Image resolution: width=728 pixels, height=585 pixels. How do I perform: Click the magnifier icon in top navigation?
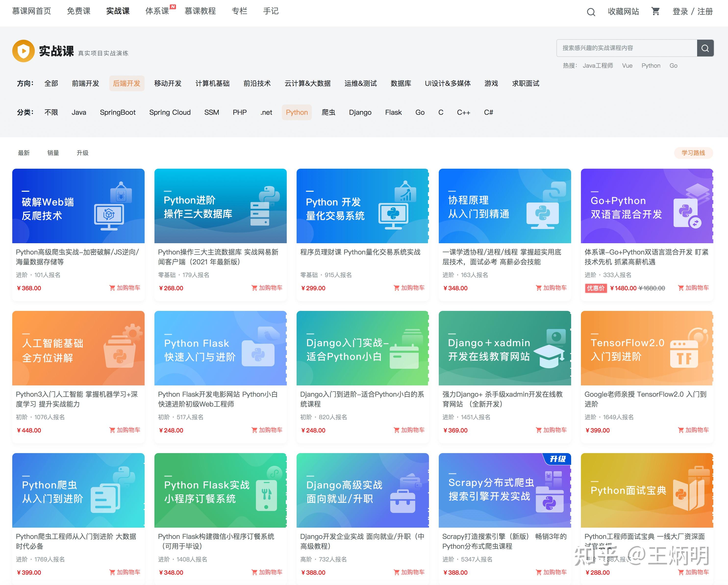[590, 12]
